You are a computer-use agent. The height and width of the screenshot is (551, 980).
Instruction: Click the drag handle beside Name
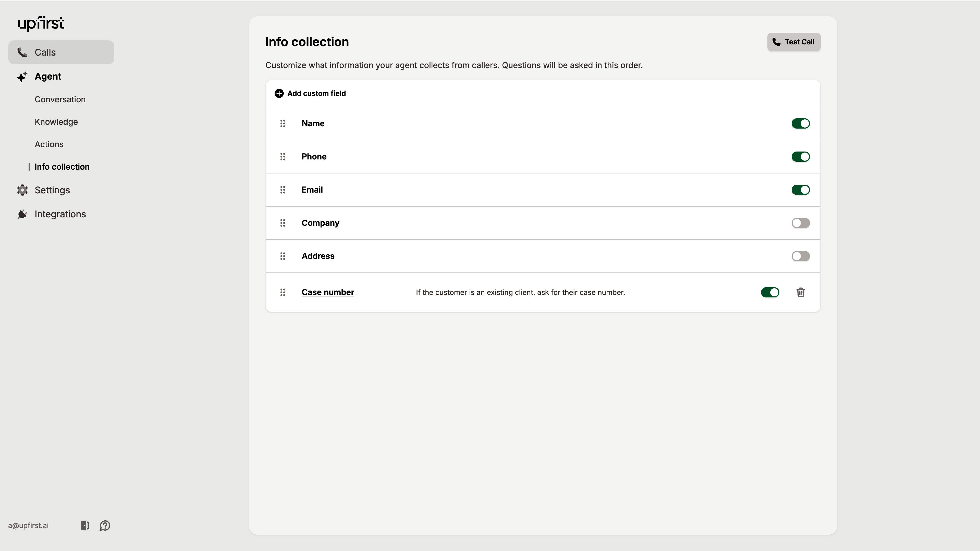(283, 123)
